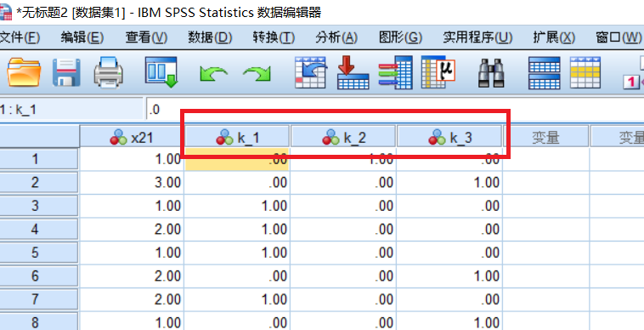This screenshot has height=330, width=644.
Task: Open the 扩展(X) menu
Action: (554, 37)
